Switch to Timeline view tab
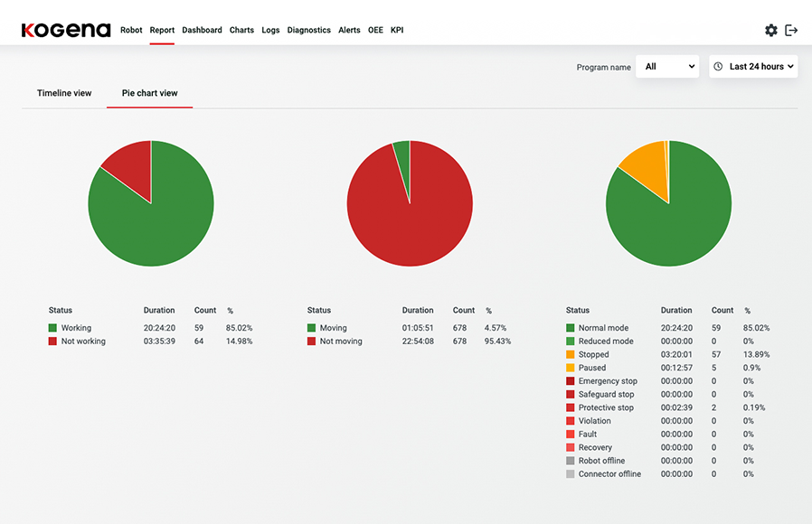 pos(64,93)
